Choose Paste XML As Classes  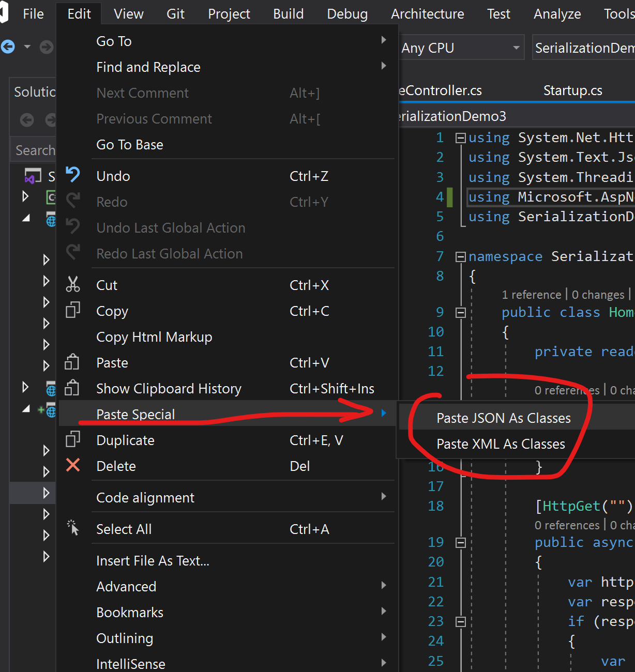(501, 444)
